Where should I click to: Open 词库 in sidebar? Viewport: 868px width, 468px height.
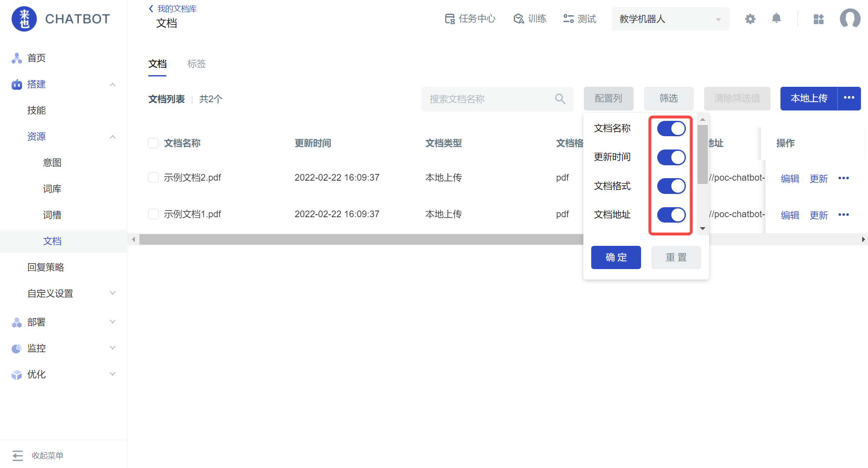click(x=52, y=189)
